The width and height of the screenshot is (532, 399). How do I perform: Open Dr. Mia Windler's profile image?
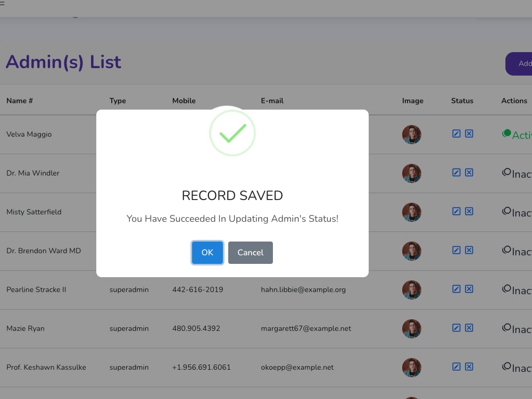(412, 173)
